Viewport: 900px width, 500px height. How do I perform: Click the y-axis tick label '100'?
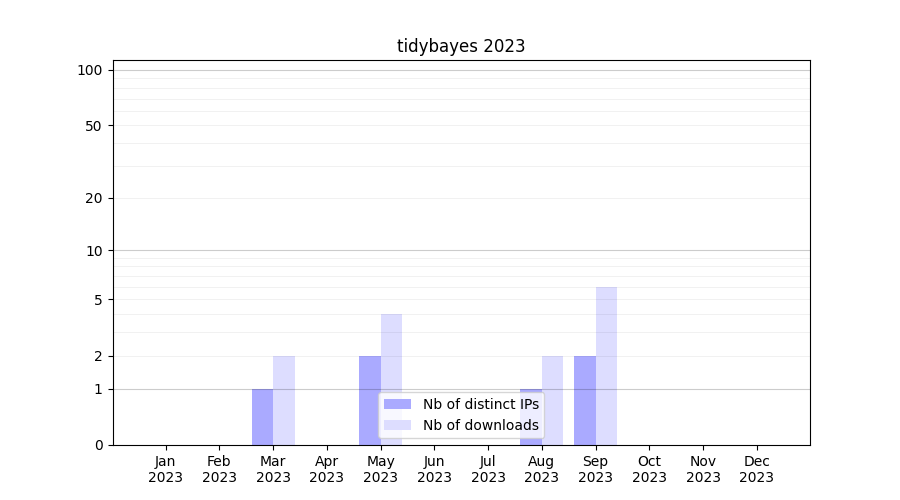coord(90,70)
